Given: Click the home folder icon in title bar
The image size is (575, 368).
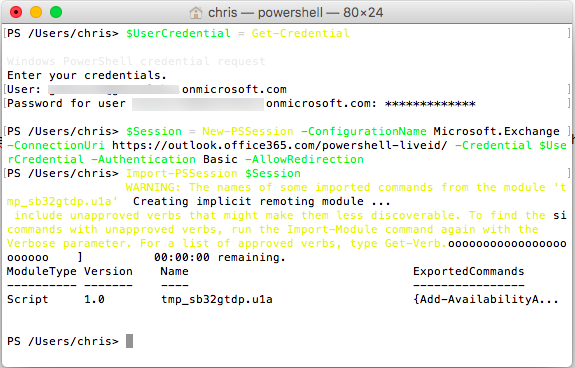Looking at the screenshot, I should click(196, 13).
